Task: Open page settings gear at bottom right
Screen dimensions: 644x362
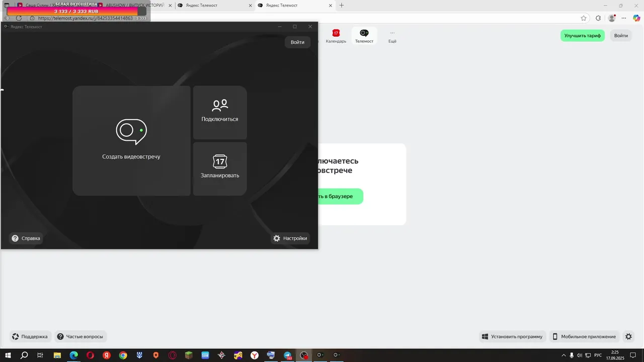Action: pyautogui.click(x=628, y=337)
